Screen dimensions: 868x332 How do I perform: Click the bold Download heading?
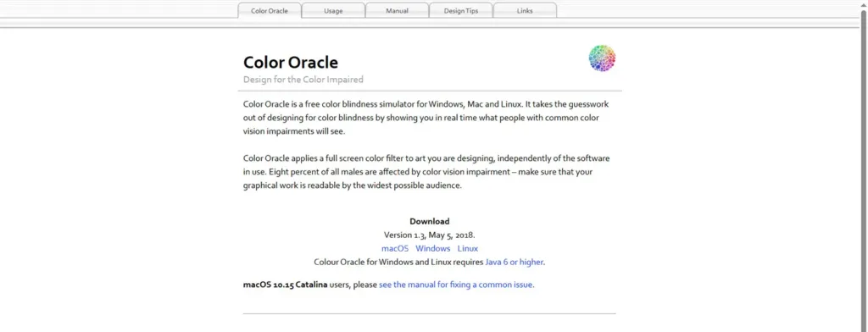[x=430, y=221]
